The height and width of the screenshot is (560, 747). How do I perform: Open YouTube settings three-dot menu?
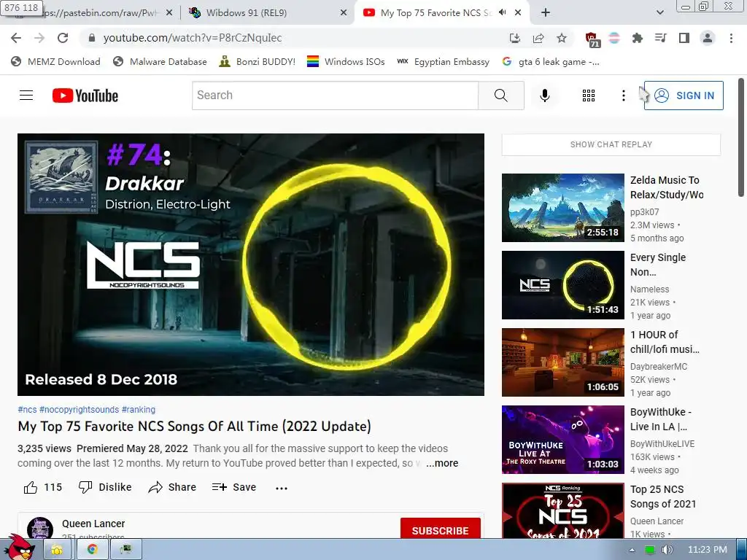point(623,96)
